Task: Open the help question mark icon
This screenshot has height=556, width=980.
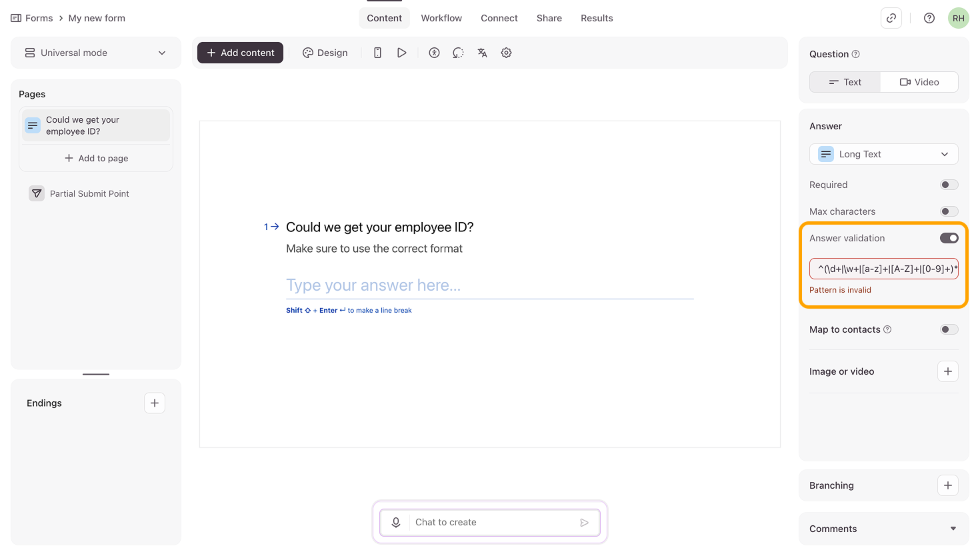Action: pyautogui.click(x=929, y=18)
